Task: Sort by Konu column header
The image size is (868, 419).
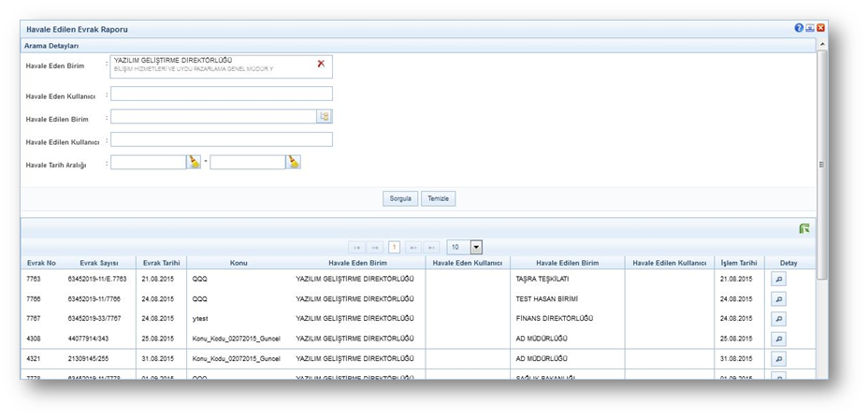Action: coord(239,263)
